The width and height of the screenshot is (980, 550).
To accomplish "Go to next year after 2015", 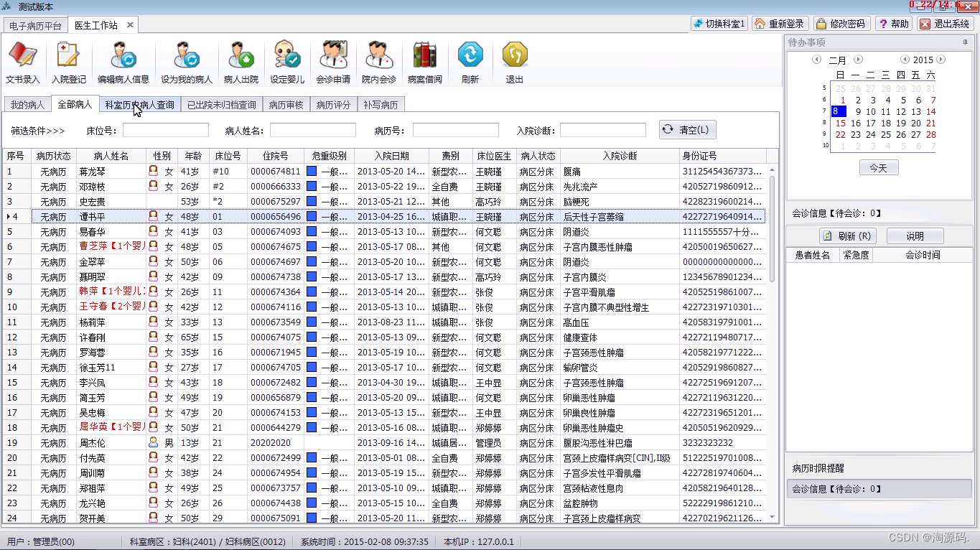I will point(941,60).
